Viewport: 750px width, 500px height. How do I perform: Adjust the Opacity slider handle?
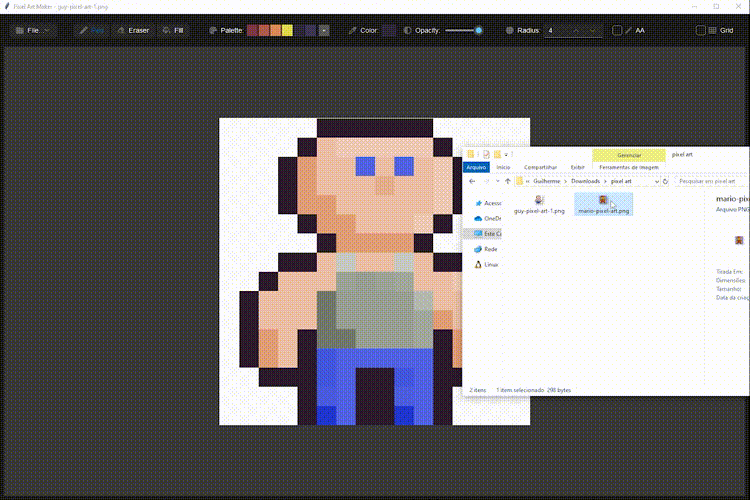[478, 30]
